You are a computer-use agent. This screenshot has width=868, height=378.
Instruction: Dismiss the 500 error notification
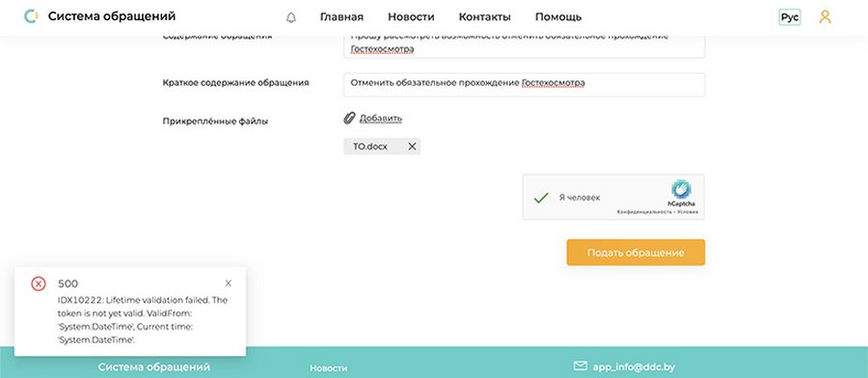[229, 283]
